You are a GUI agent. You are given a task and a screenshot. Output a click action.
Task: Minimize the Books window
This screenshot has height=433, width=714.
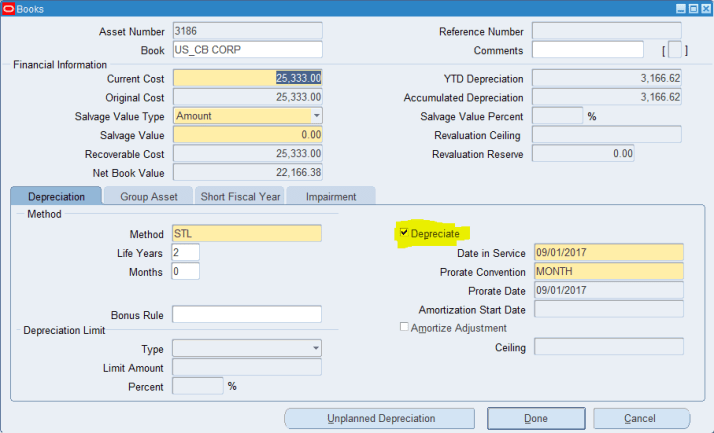[x=679, y=8]
